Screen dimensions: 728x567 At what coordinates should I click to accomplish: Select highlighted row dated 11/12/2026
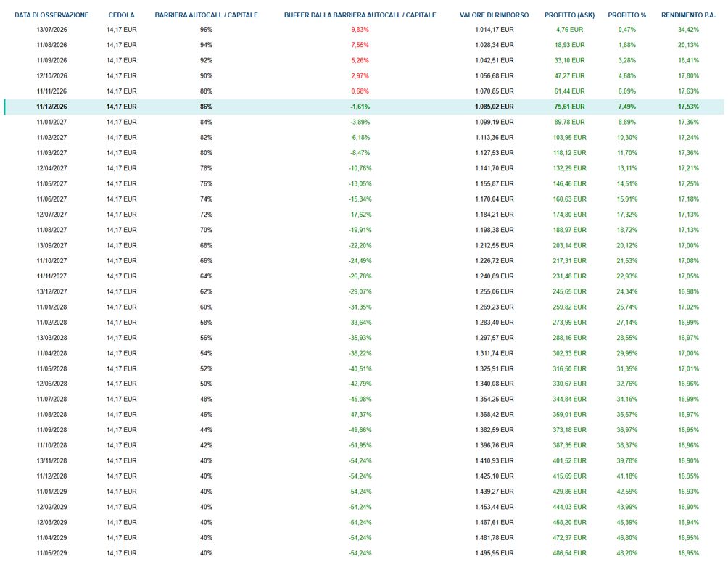click(364, 107)
